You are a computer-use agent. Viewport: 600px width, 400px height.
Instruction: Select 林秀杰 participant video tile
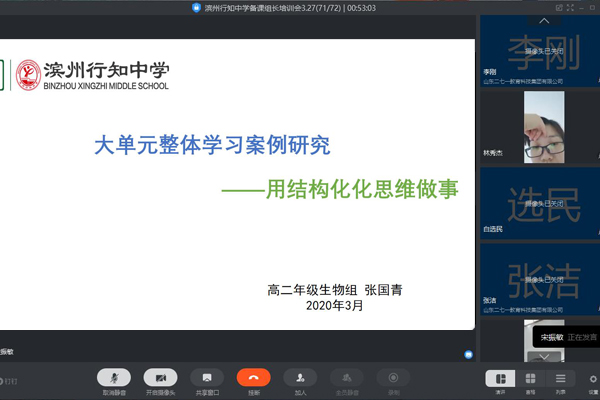point(540,127)
